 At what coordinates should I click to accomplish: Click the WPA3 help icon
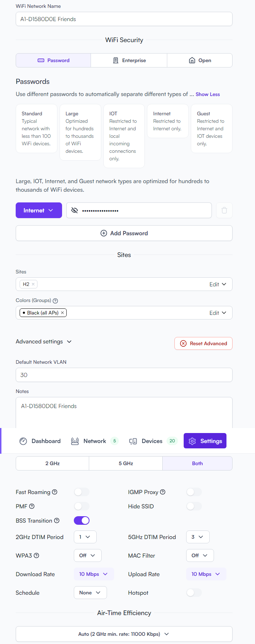pos(36,555)
